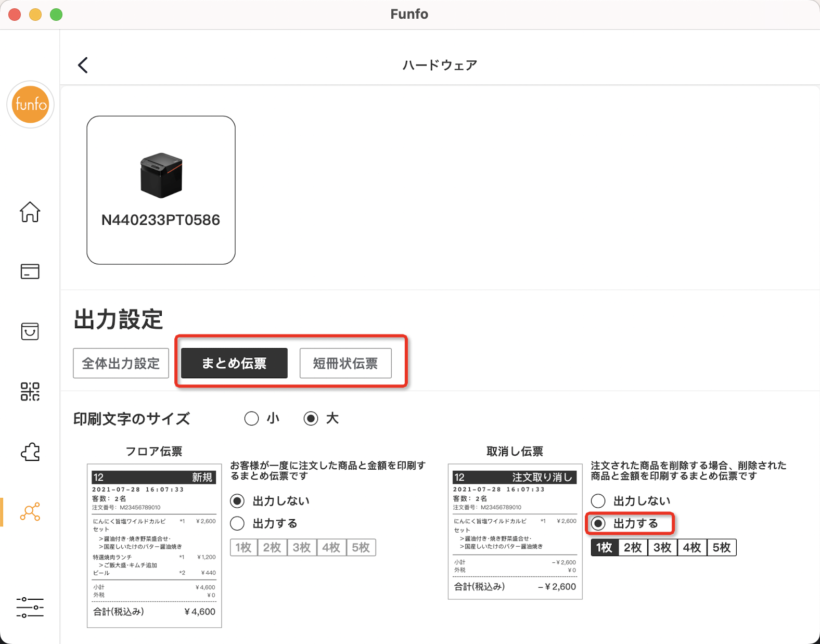Open the shopping bag icon in the sidebar
The height and width of the screenshot is (644, 820).
[30, 331]
